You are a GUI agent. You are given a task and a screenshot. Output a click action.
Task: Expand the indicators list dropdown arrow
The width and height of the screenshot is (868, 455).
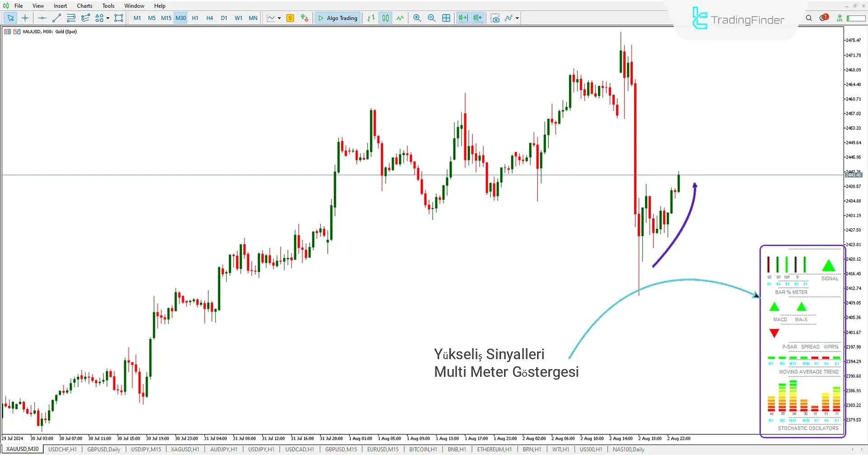point(517,18)
